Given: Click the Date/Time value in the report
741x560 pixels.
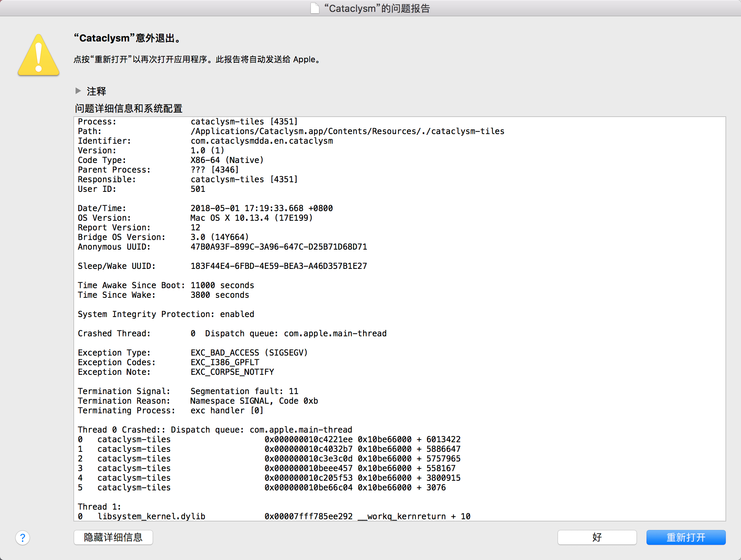Looking at the screenshot, I should (x=262, y=208).
